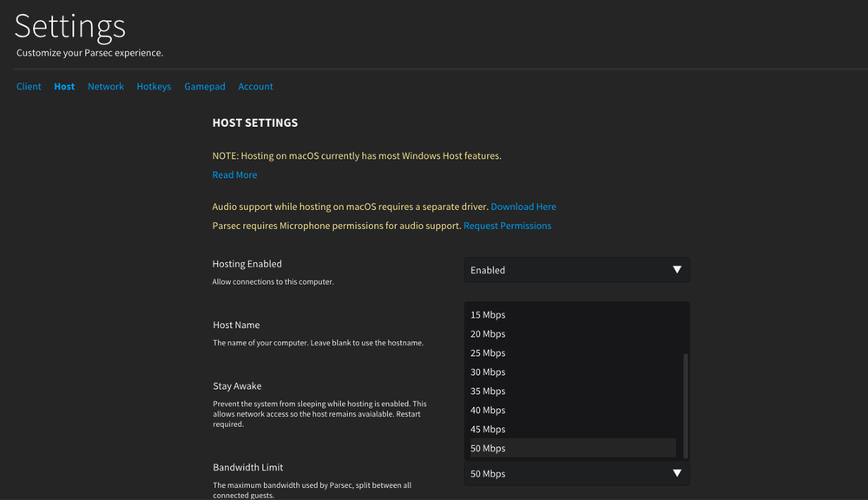This screenshot has width=868, height=500.
Task: Pick 45 Mbps in the list
Action: [573, 429]
